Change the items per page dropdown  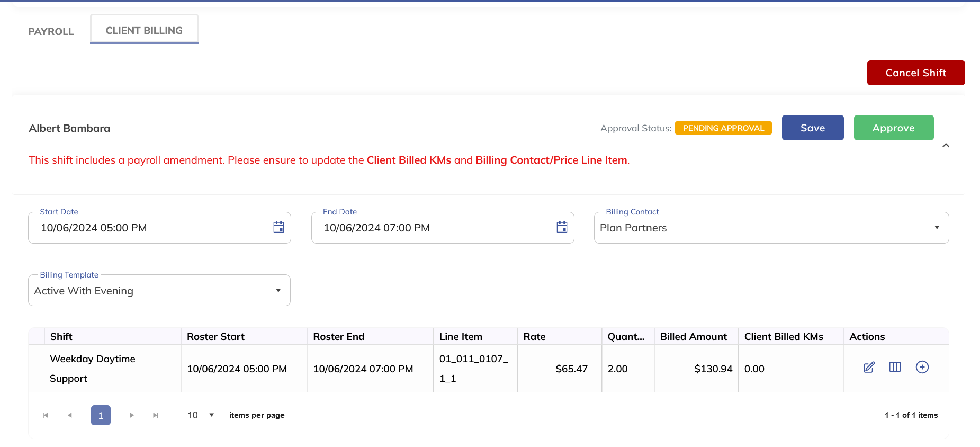point(201,415)
